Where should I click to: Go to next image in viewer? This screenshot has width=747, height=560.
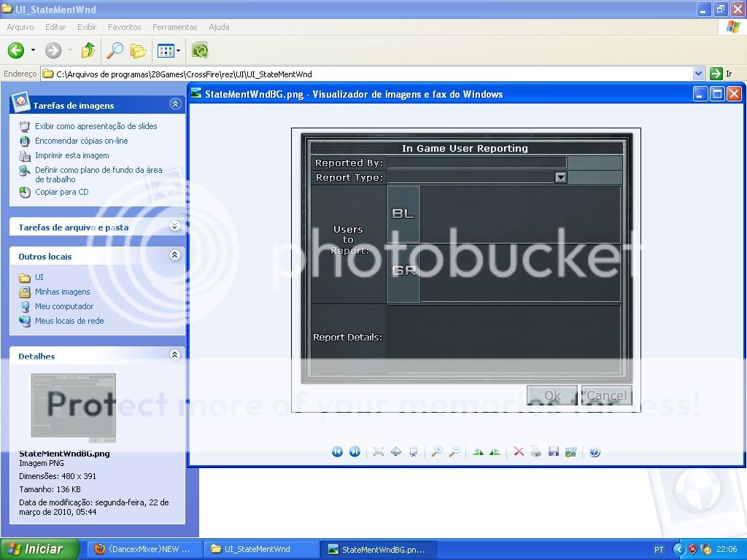pos(355,452)
